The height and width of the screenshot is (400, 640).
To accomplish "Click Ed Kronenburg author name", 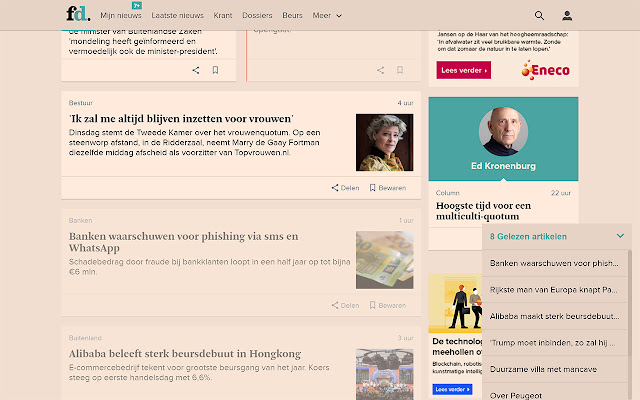I will tap(503, 166).
